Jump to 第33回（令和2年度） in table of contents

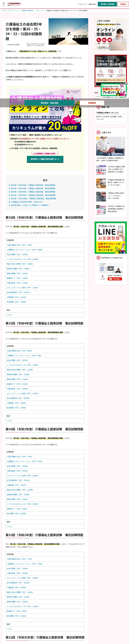point(33,195)
